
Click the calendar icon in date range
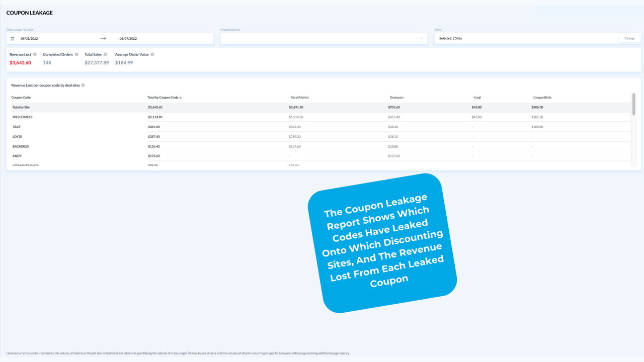pos(13,38)
